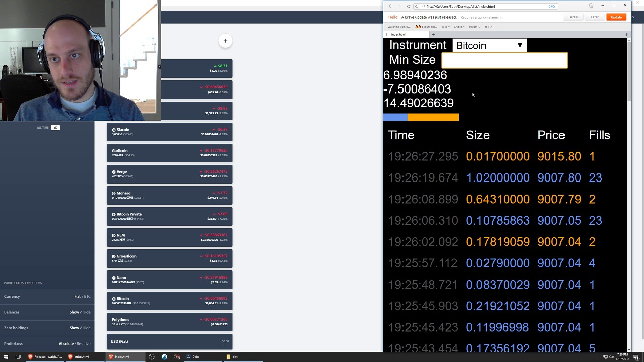
Task: Reload the index.html page
Action: (409, 6)
